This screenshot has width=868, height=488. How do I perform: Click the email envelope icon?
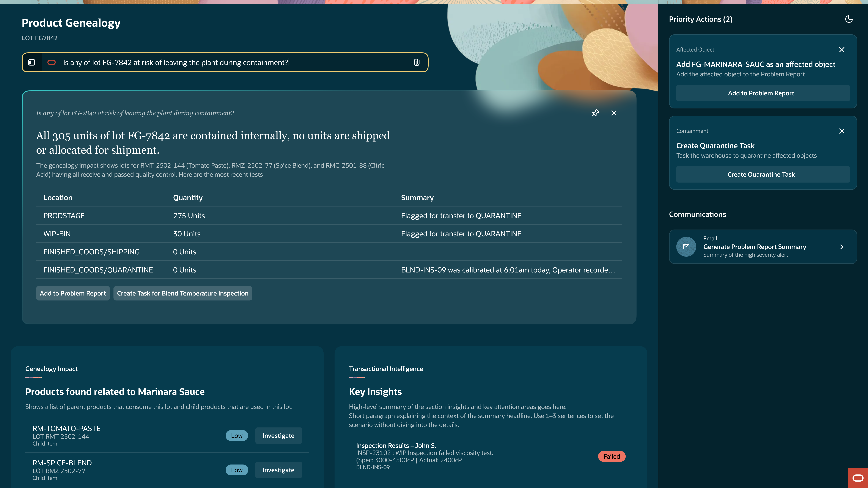(x=686, y=247)
